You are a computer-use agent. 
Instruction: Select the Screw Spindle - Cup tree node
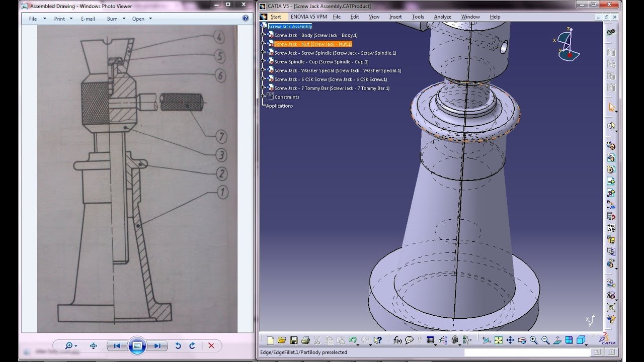[x=321, y=62]
